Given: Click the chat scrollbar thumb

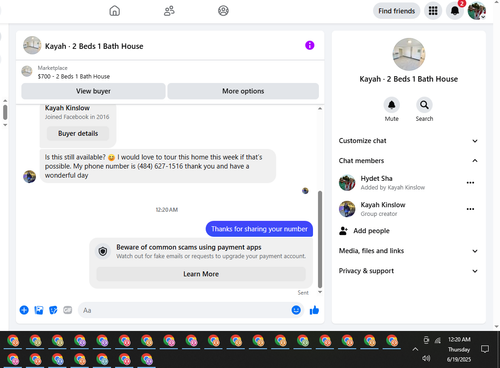Looking at the screenshot, I should [320, 239].
